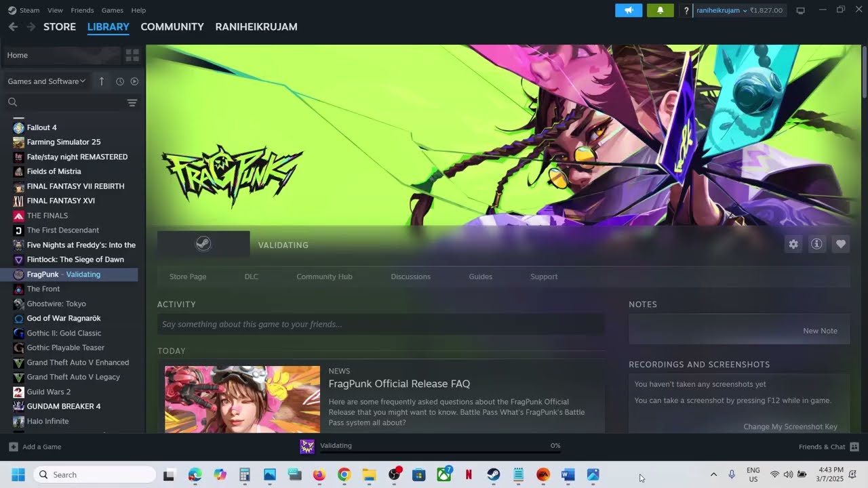This screenshot has width=868, height=488.
Task: Launch Big Picture mode icon
Action: (x=800, y=10)
